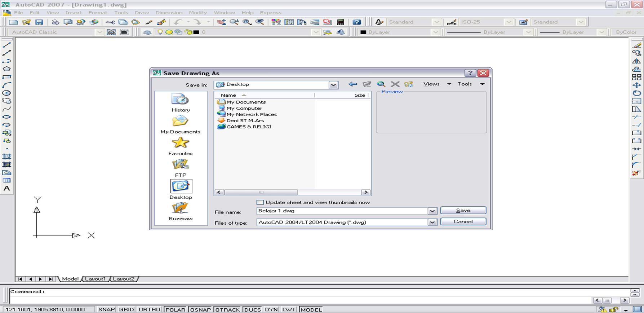644x313 pixels.
Task: Click the Undo arrow in toolbar
Action: tap(178, 22)
